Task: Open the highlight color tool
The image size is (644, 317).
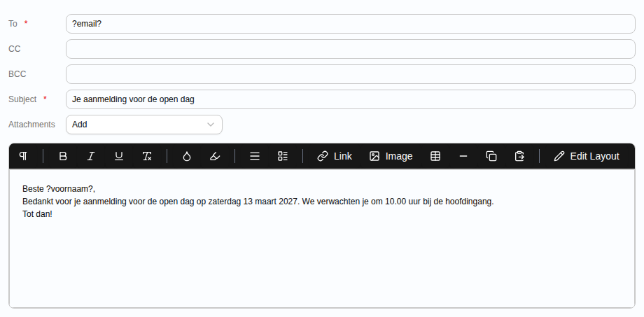Action: (215, 156)
